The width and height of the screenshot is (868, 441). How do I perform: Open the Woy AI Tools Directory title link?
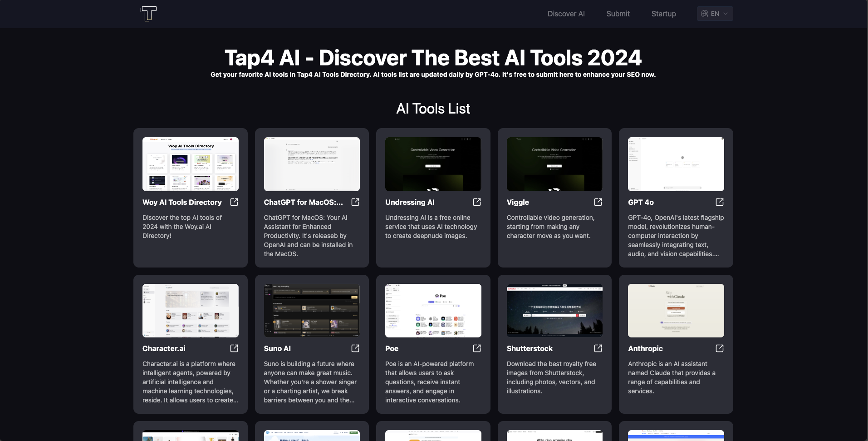pos(182,202)
